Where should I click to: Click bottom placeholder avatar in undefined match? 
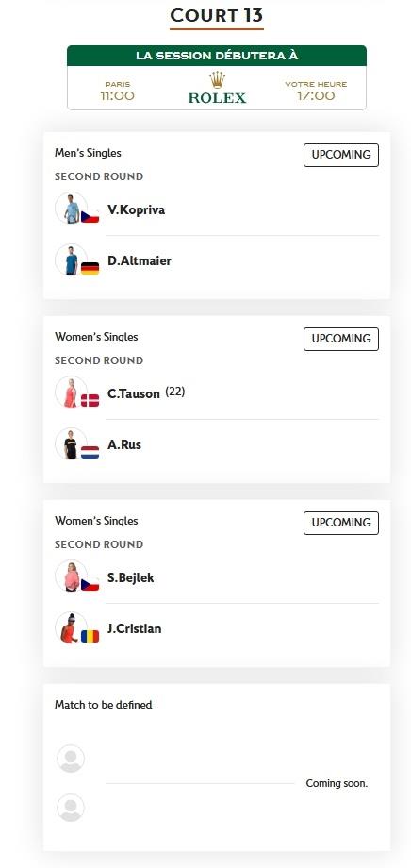71,808
